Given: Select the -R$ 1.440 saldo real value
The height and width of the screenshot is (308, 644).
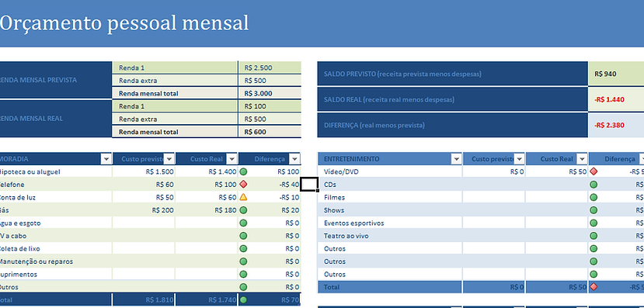Looking at the screenshot, I should (x=616, y=99).
